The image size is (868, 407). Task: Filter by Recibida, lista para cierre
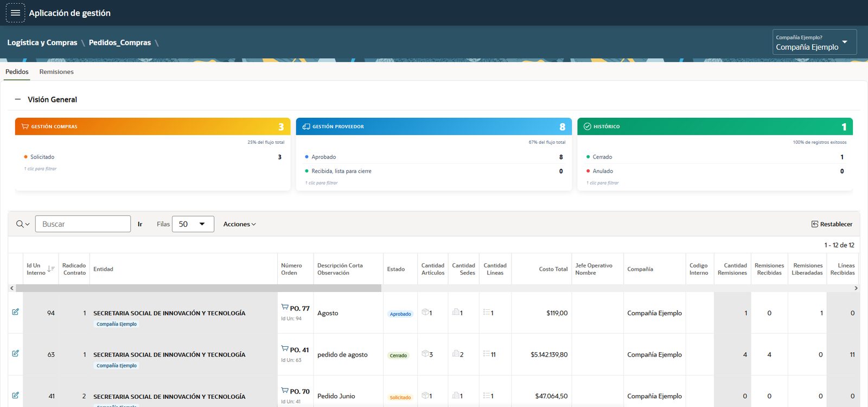pos(434,171)
